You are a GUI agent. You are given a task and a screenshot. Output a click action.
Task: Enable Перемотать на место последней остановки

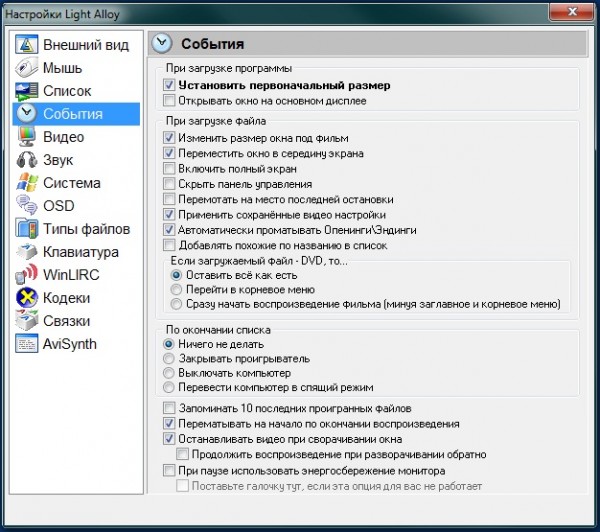click(x=169, y=199)
